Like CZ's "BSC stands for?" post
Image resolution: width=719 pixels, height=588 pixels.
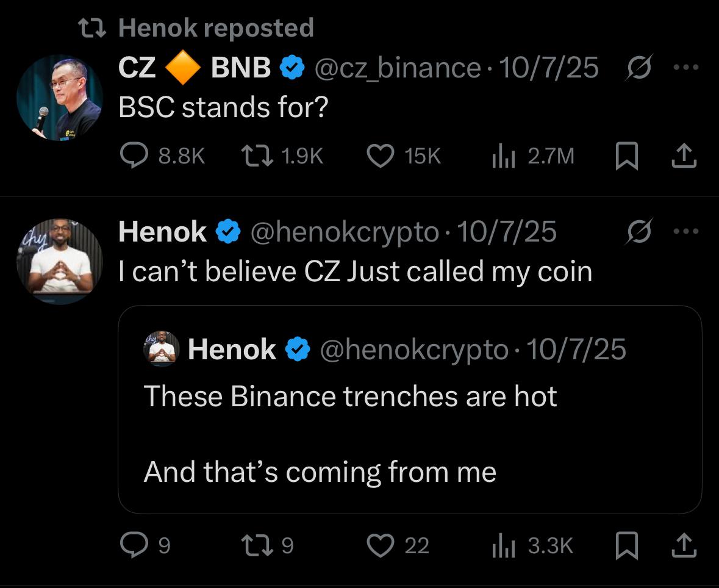(380, 156)
